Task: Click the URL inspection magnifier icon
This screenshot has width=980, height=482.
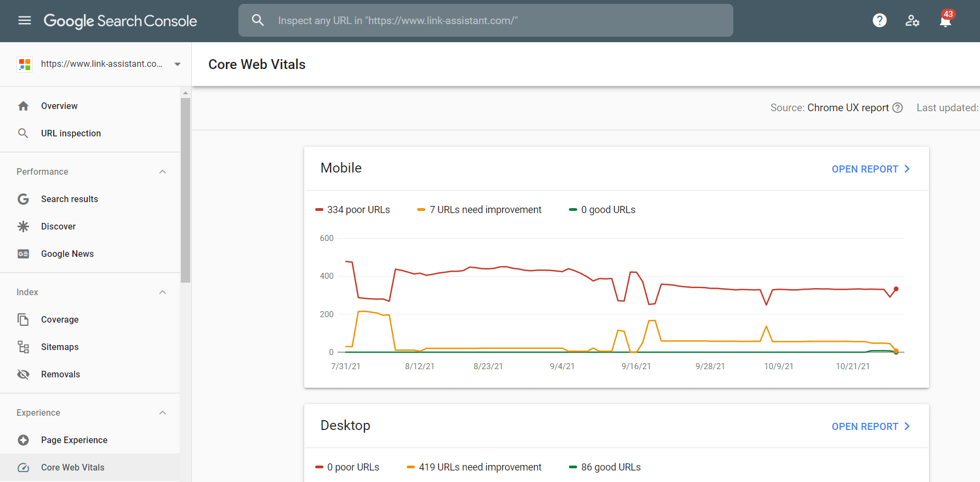Action: (23, 133)
